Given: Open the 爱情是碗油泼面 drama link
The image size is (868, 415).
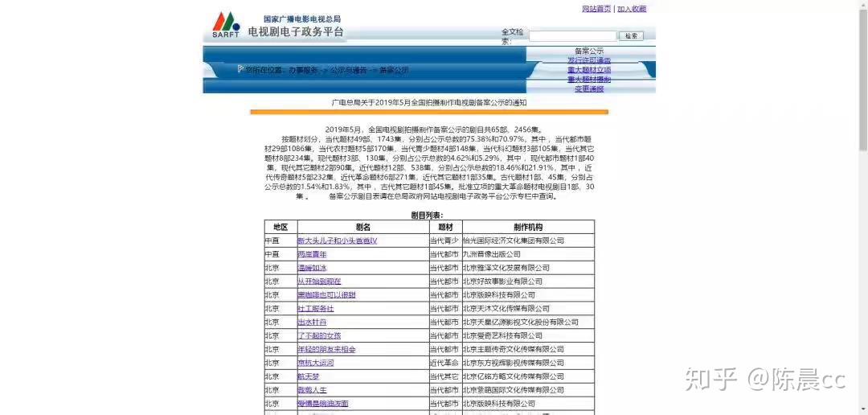Looking at the screenshot, I should tap(323, 404).
